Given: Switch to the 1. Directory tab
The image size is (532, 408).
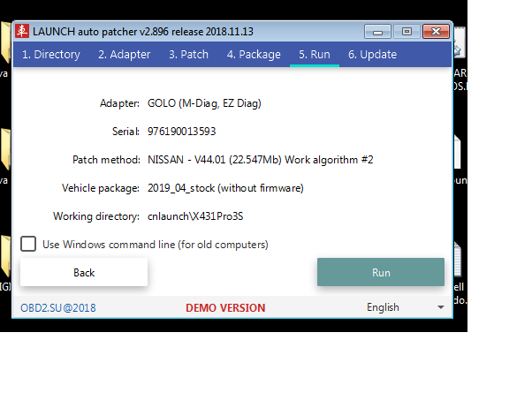Looking at the screenshot, I should point(50,55).
